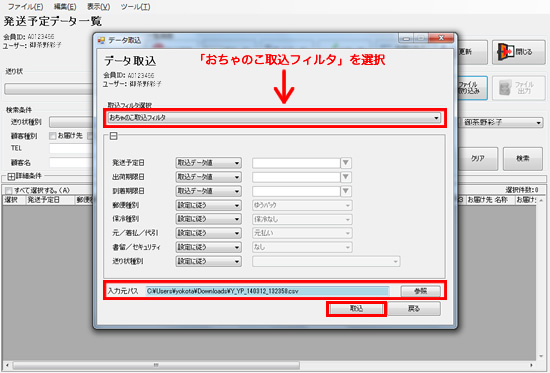Open the 到着期限日 date picker arrow

coord(346,191)
